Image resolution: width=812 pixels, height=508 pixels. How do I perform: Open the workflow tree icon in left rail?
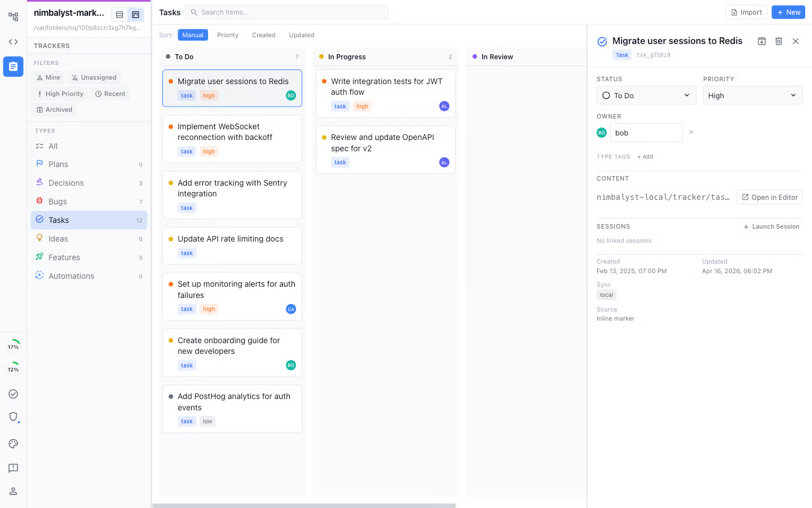pyautogui.click(x=13, y=17)
